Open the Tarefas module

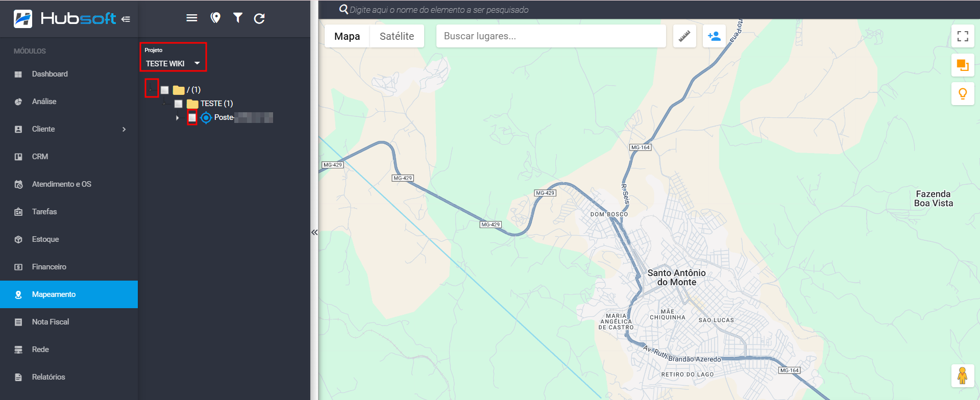(69, 212)
